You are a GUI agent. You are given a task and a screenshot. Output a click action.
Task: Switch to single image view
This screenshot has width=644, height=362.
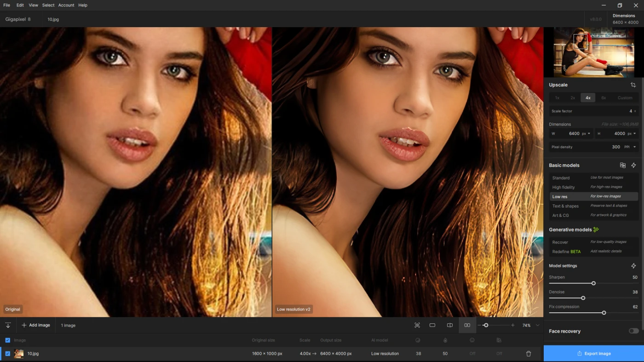[x=432, y=325]
